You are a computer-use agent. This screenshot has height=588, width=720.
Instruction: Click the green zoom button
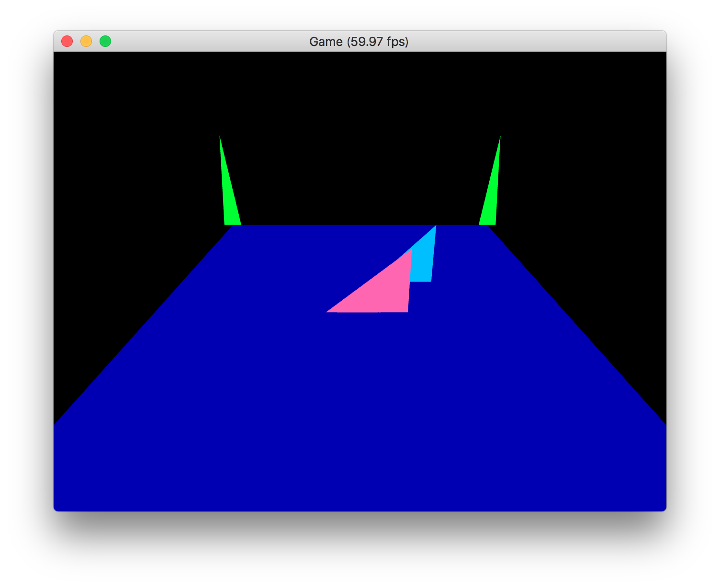(105, 41)
